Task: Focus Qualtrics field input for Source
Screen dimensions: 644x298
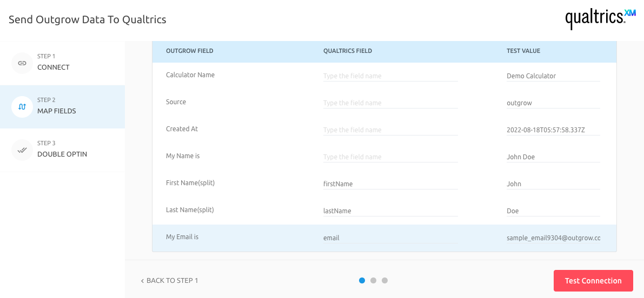Action: pyautogui.click(x=390, y=103)
